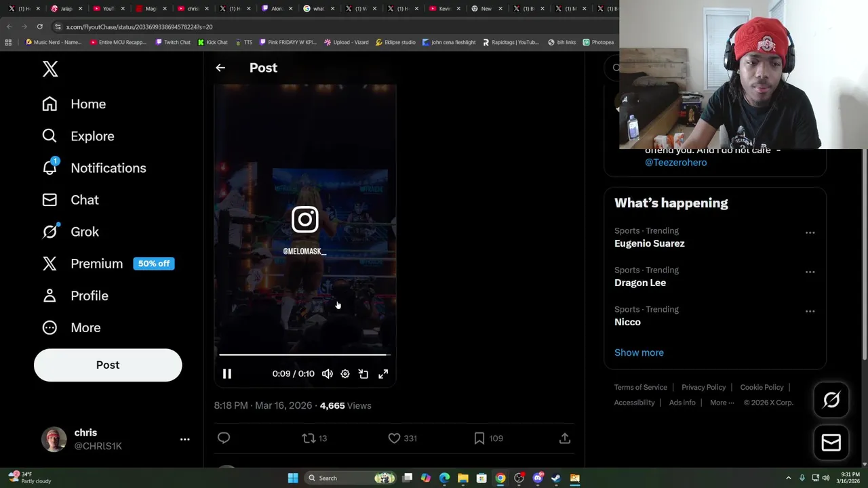Open the Kick Chat bookmark
This screenshot has width=868, height=488.
point(213,42)
